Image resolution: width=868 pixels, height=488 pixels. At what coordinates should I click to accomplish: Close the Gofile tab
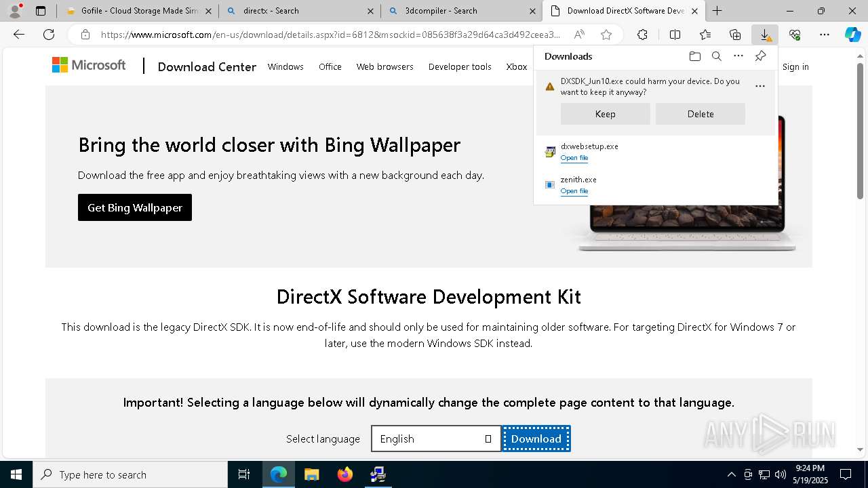coord(208,11)
